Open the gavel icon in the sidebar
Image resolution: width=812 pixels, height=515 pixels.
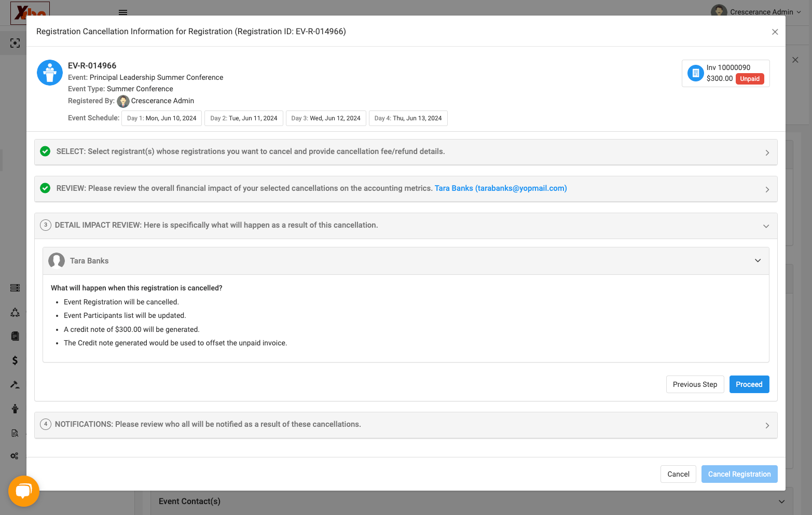15,384
